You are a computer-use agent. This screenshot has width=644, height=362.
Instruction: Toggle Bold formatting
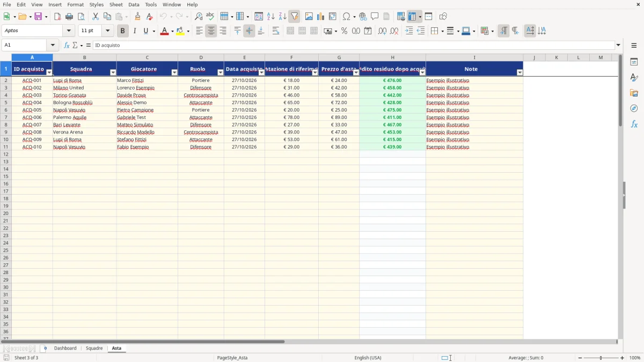(122, 31)
